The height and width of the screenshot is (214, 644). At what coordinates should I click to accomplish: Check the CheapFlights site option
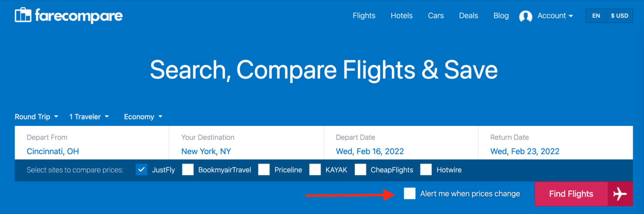click(x=360, y=169)
